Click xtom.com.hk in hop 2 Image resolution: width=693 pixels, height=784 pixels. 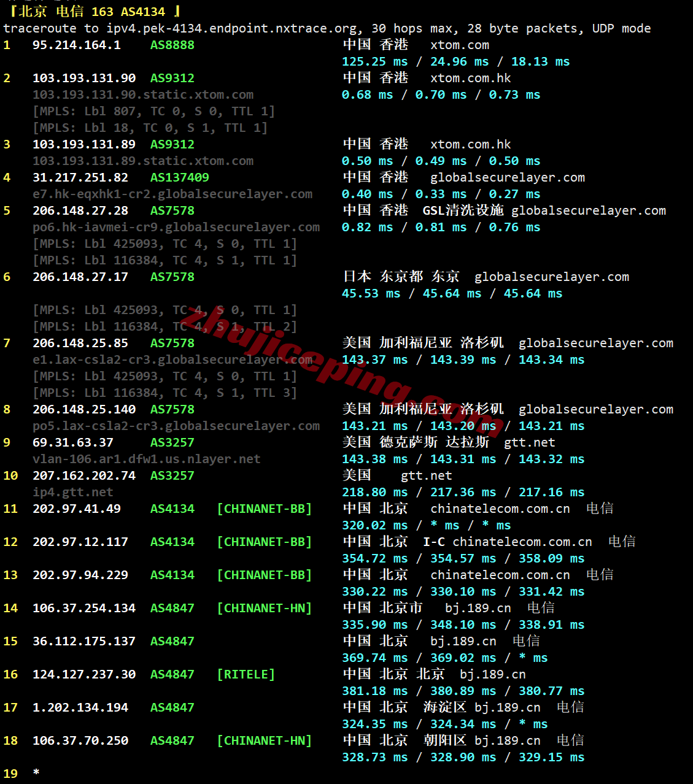471,78
